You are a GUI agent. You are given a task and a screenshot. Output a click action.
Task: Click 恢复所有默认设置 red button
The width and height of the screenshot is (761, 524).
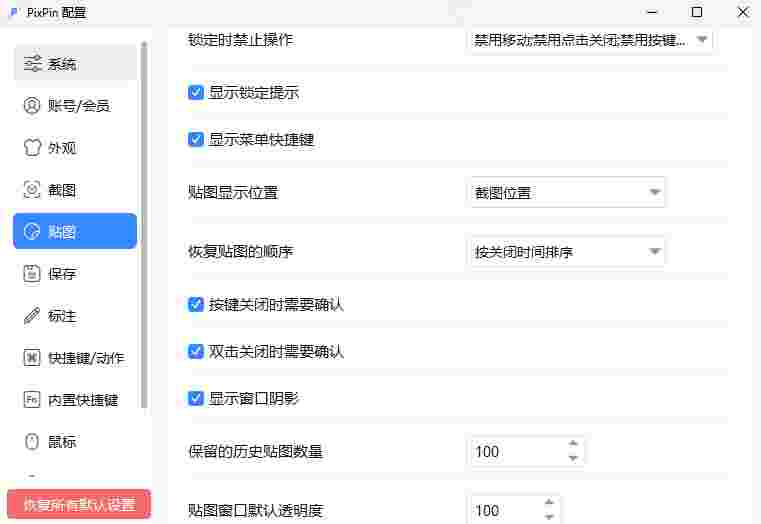coord(79,505)
